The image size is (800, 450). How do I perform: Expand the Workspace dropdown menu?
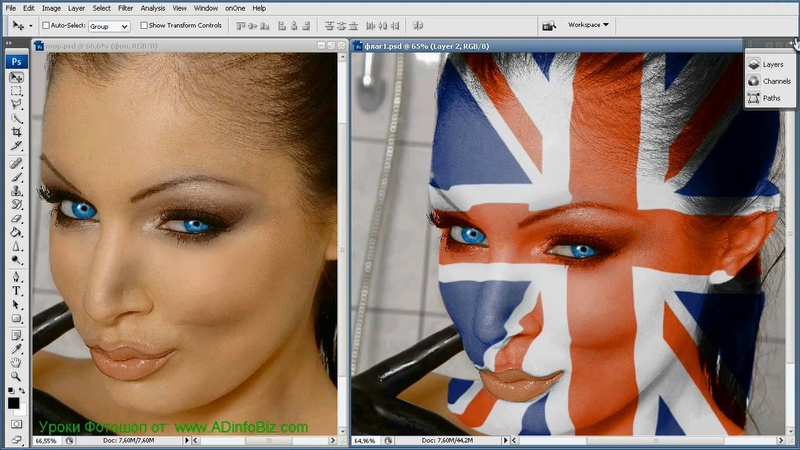[x=588, y=25]
